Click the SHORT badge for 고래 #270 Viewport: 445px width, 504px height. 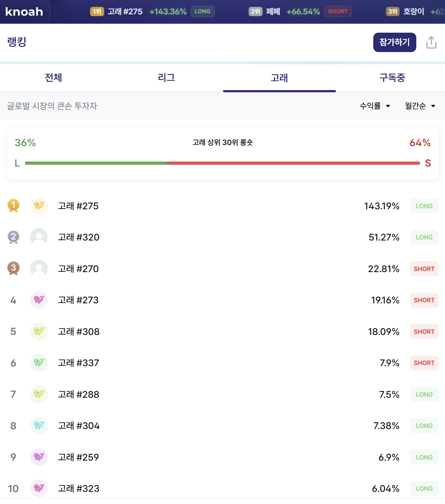point(424,269)
